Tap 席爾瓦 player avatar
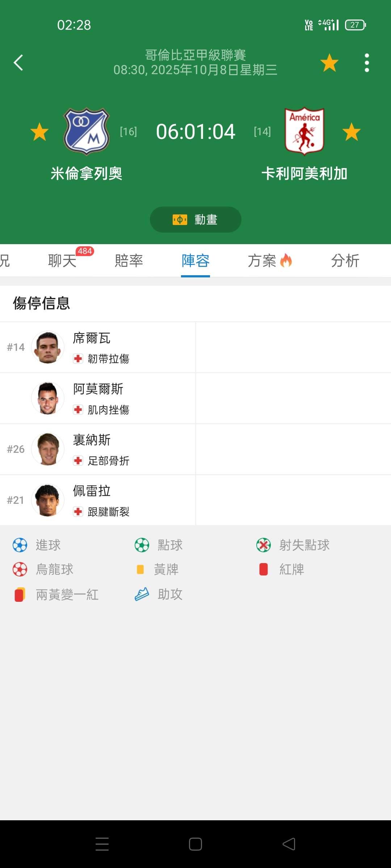This screenshot has height=868, width=391. [x=48, y=347]
